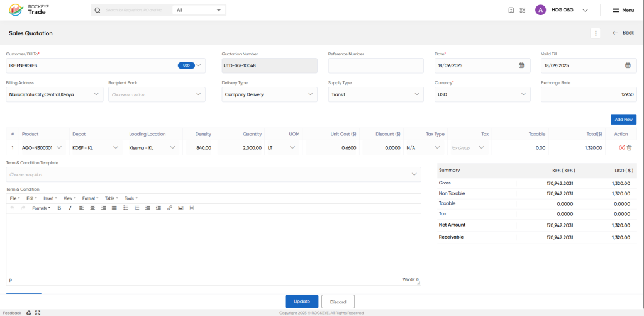Click the Unit Cost 0.6600 field
644x316 pixels.
coord(332,147)
